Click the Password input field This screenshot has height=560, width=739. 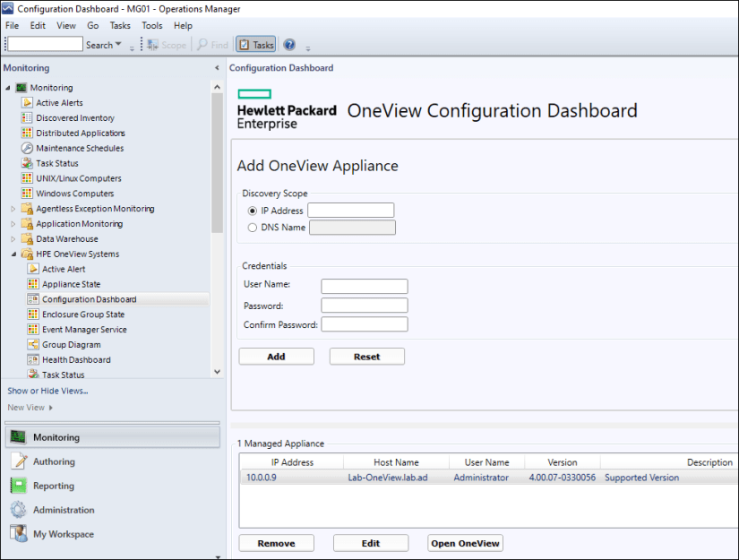click(x=365, y=305)
